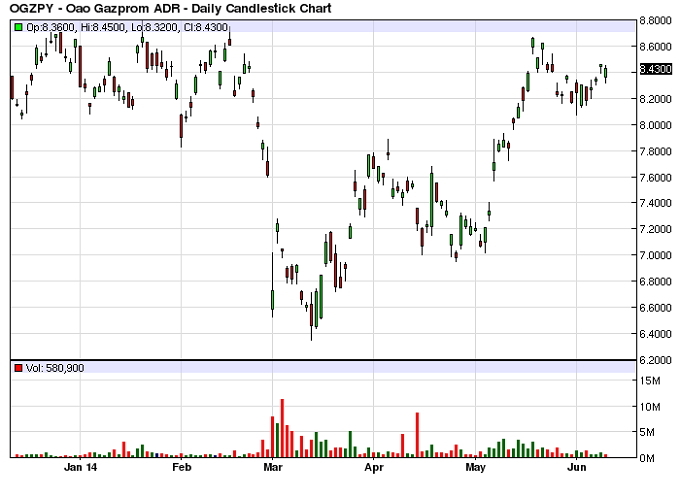680x497 pixels.
Task: Click the Jan 14 date axis label
Action: (80, 468)
